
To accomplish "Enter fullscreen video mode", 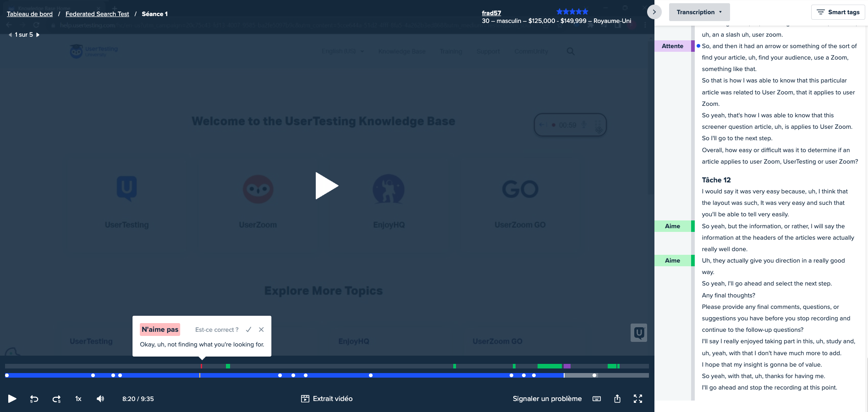I will [638, 399].
